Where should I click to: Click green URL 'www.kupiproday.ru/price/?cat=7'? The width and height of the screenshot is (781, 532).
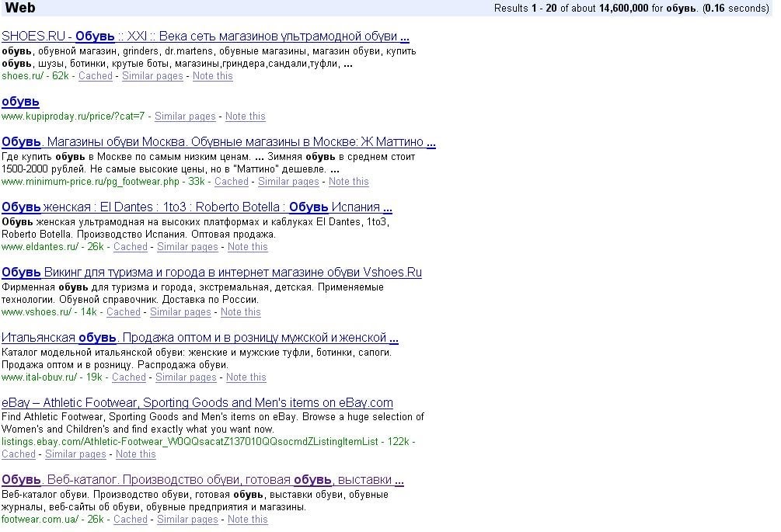pyautogui.click(x=73, y=116)
